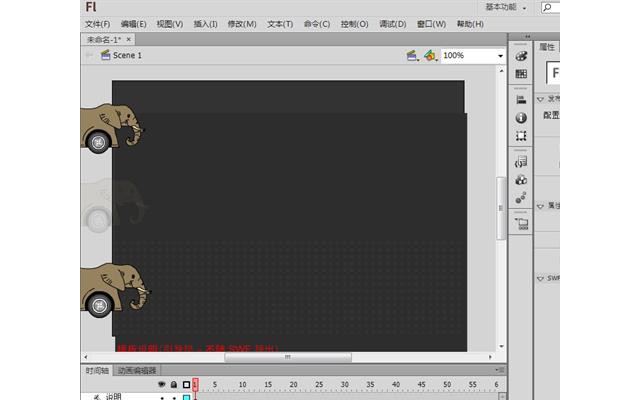This screenshot has height=400, width=640.
Task: Click the Fl application logo
Action: (91, 7)
